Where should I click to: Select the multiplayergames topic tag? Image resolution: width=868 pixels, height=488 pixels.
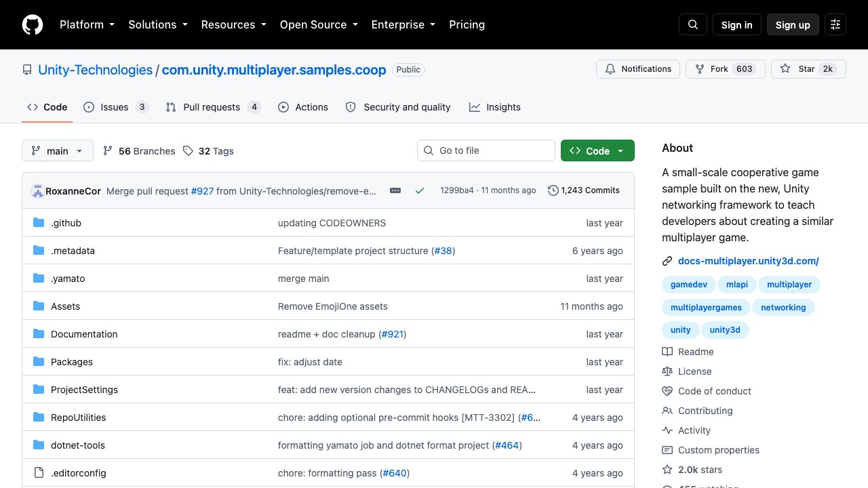[706, 308]
